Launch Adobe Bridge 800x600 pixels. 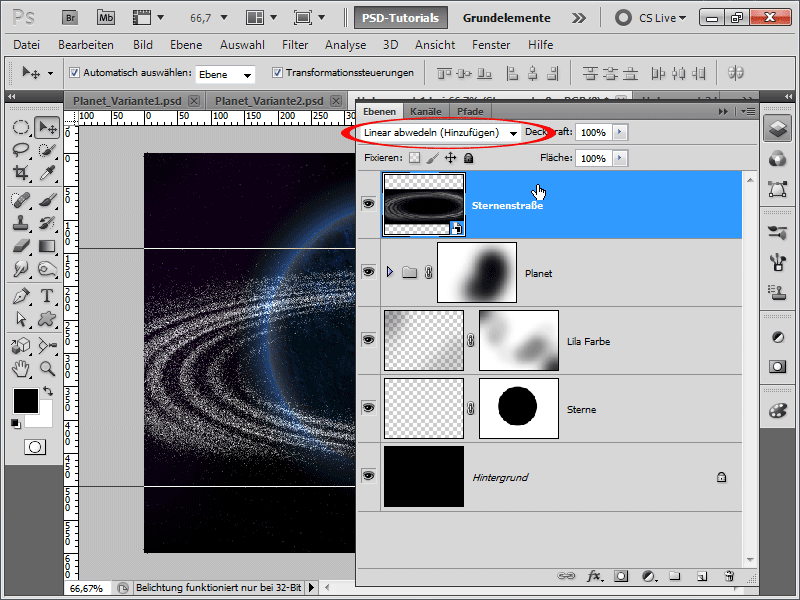coord(70,18)
